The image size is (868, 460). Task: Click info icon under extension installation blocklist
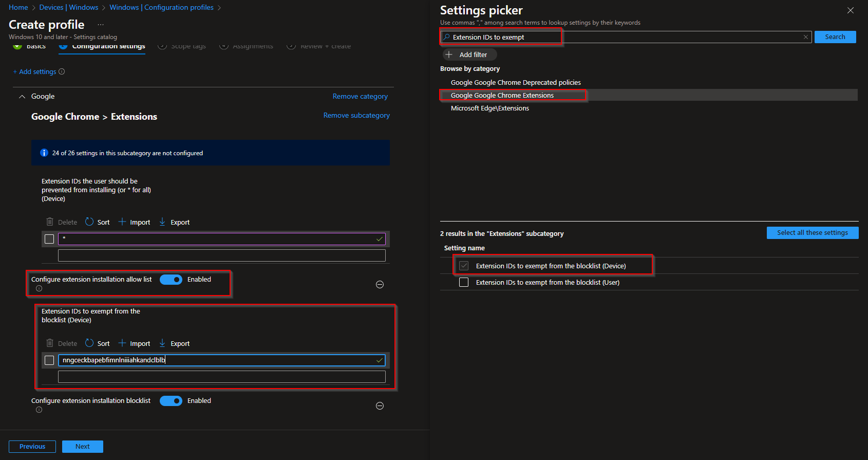pyautogui.click(x=39, y=410)
